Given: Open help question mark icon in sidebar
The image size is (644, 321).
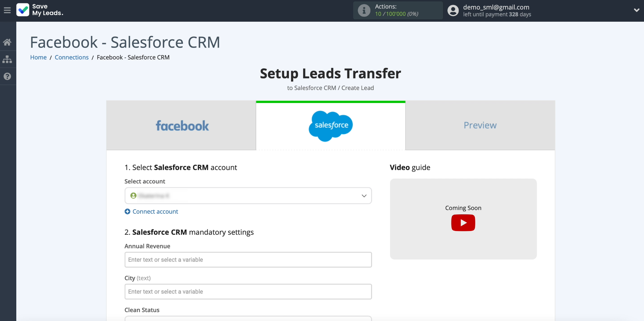Looking at the screenshot, I should point(7,76).
